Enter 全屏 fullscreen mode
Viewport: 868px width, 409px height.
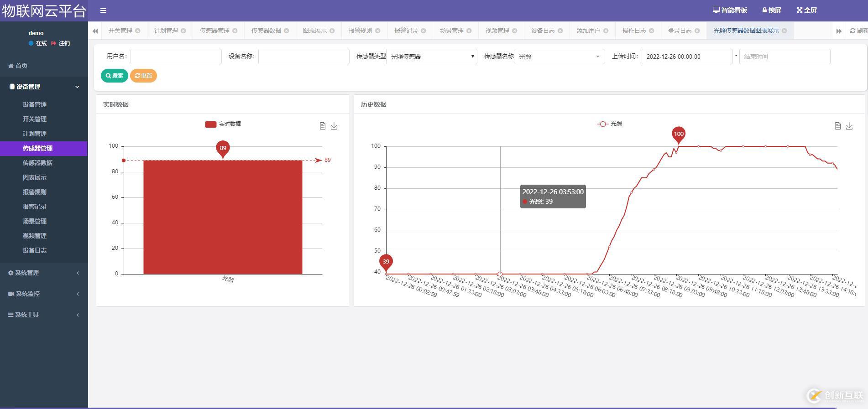tap(806, 10)
